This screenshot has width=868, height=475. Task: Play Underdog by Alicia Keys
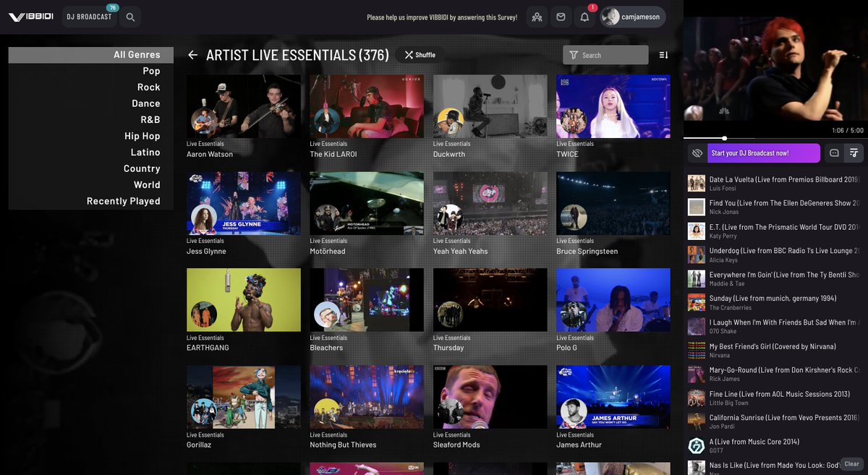775,254
